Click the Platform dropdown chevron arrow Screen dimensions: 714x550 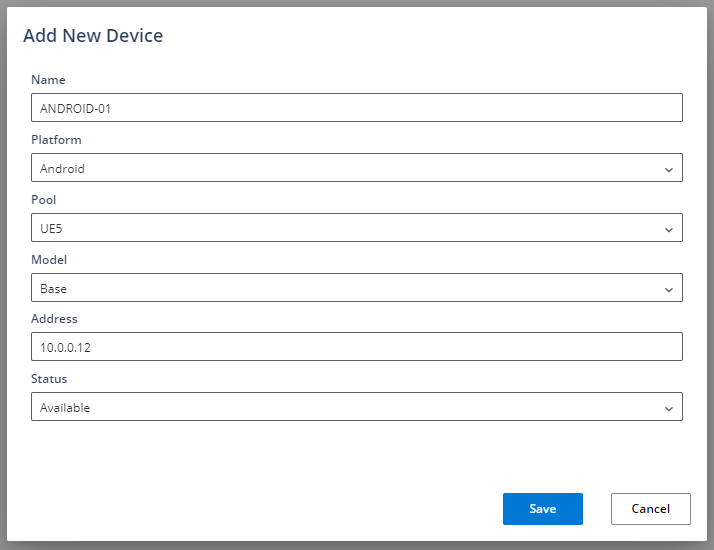click(668, 169)
